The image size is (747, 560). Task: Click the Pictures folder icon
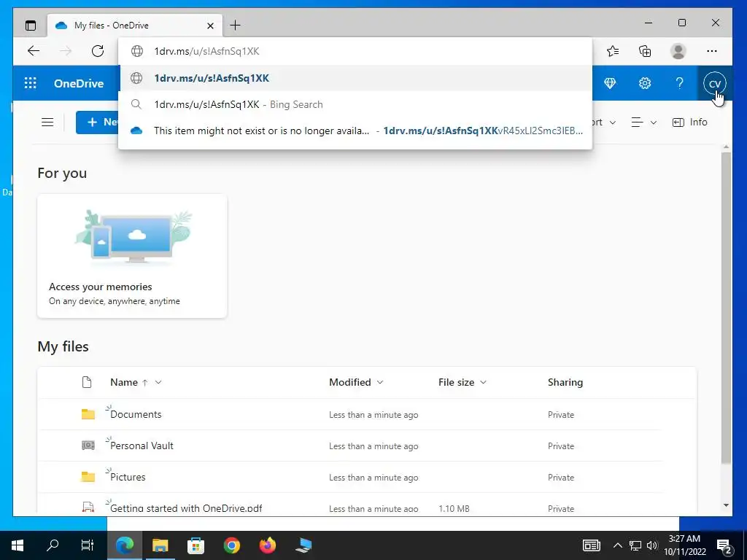(x=88, y=477)
